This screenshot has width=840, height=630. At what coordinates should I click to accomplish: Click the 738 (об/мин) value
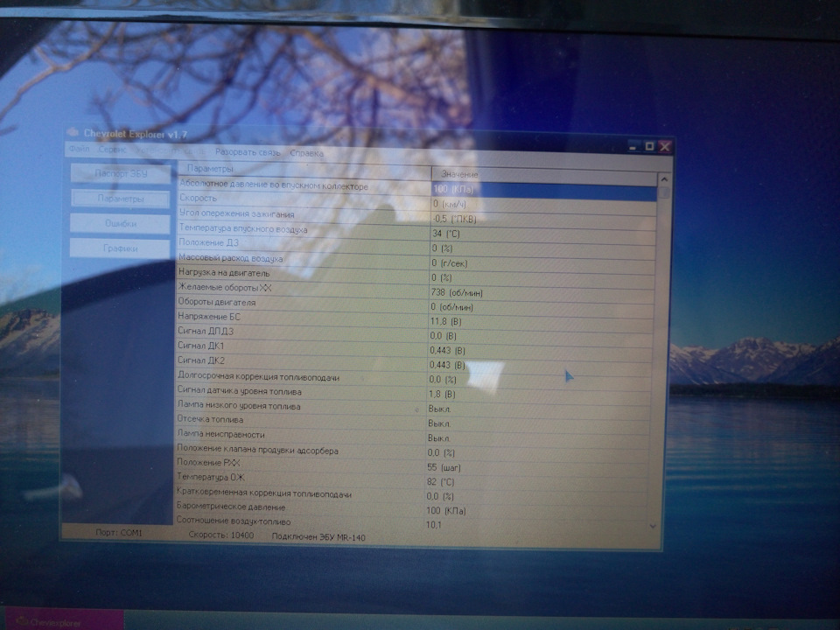tap(457, 292)
